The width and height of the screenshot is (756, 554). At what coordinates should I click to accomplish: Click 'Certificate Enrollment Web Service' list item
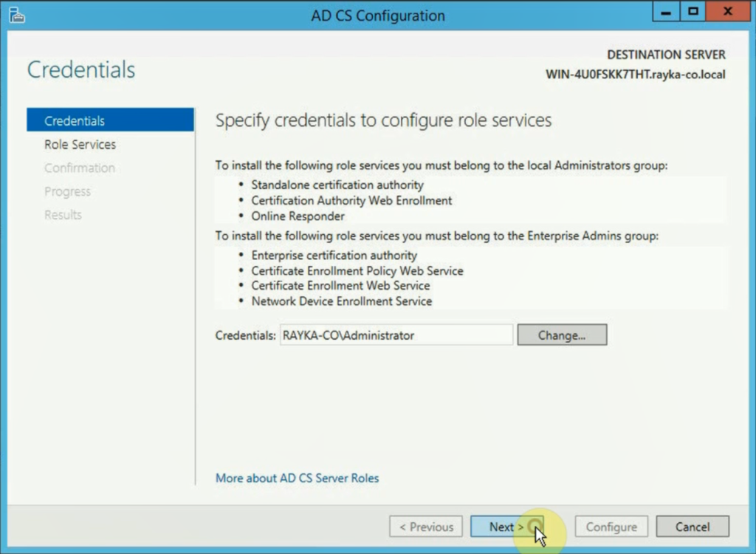coord(340,286)
